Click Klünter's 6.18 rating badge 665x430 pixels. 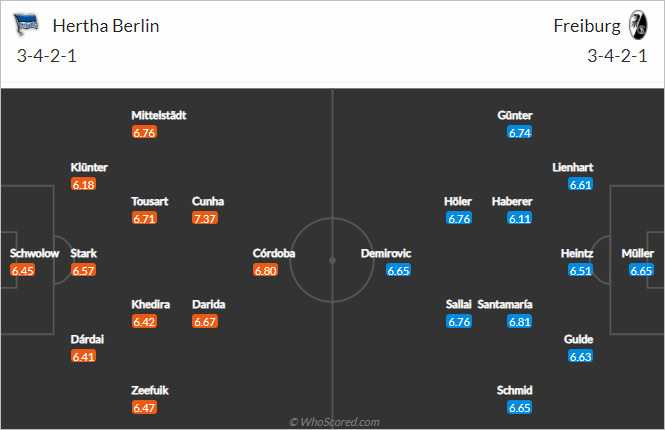[x=84, y=184]
